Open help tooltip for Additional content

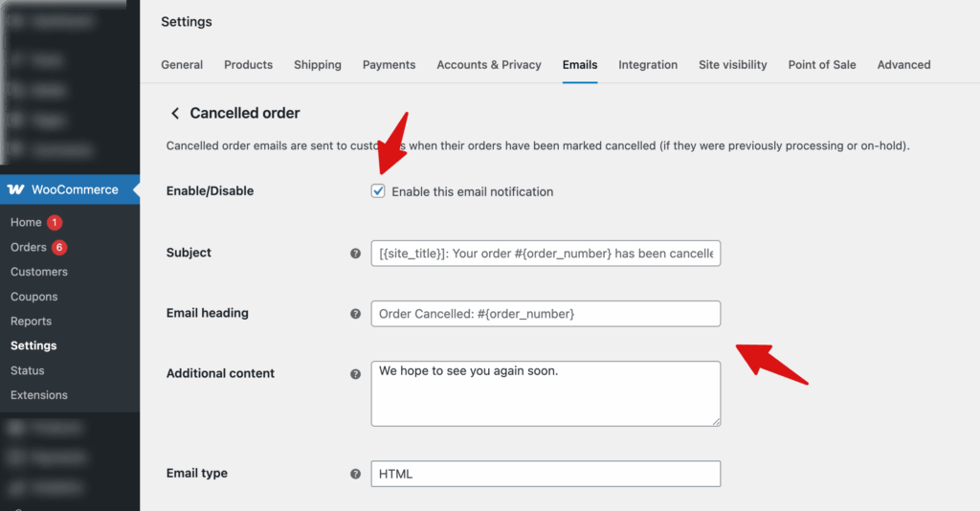click(x=355, y=373)
